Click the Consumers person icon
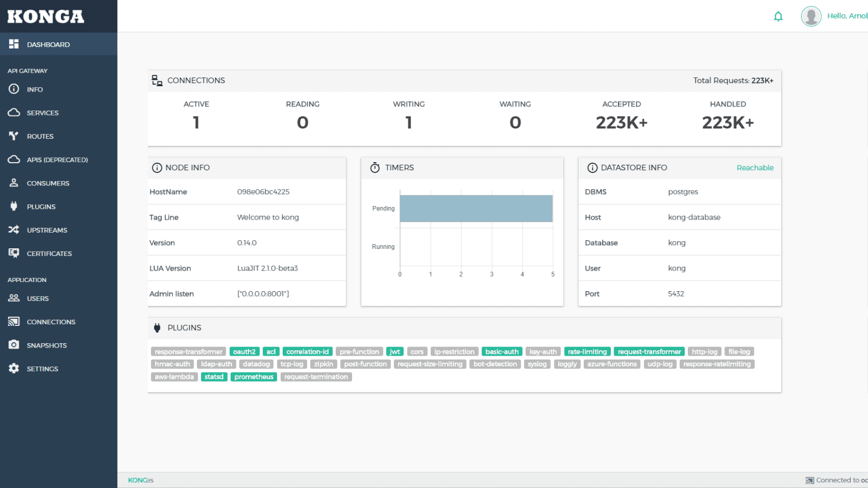The height and width of the screenshot is (488, 868). coord(14,183)
